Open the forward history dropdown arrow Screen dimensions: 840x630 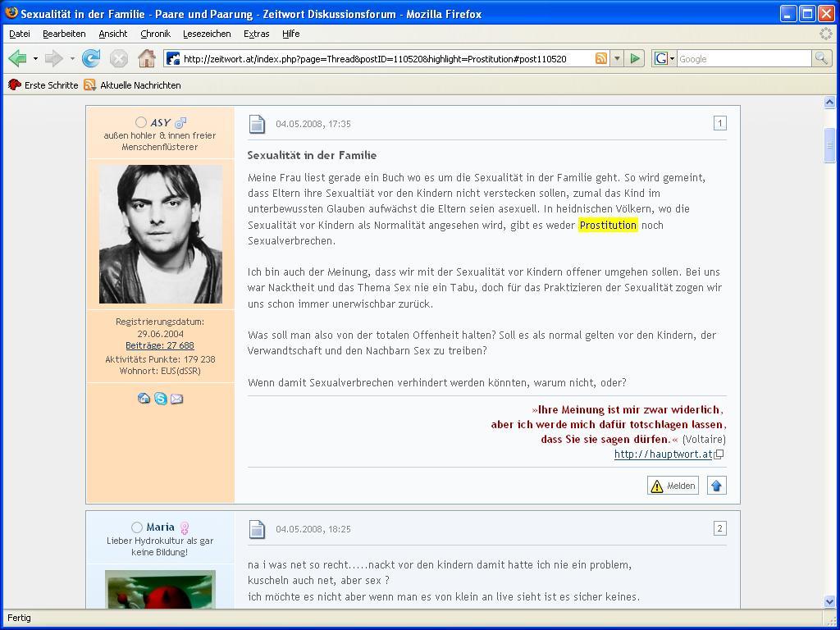click(x=72, y=58)
